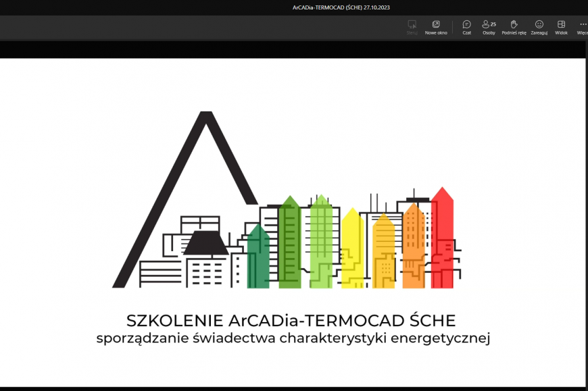The image size is (588, 391).
Task: Open the Zareaguj reactions menu
Action: 539,28
